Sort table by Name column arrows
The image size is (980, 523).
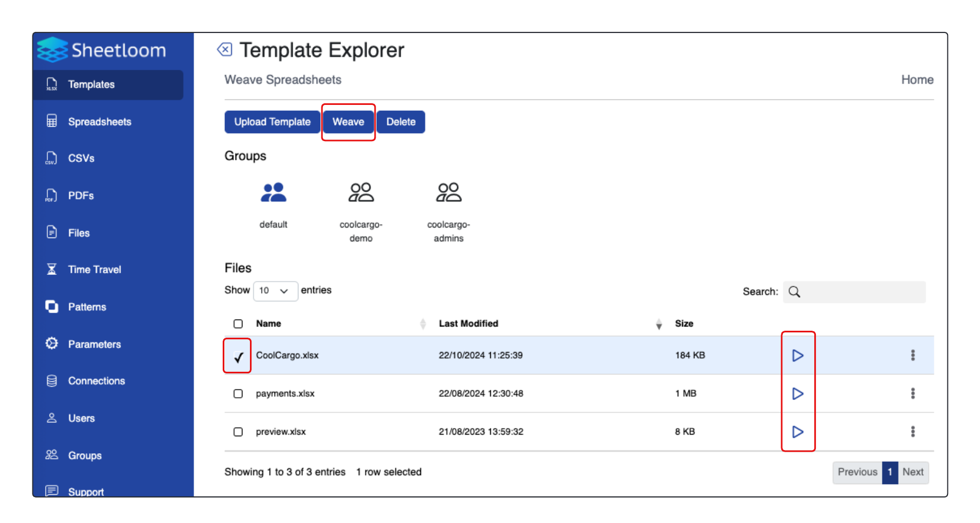(x=423, y=324)
